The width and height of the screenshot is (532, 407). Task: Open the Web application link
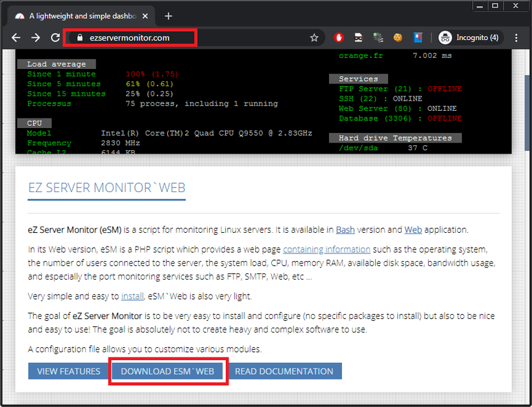pyautogui.click(x=413, y=230)
